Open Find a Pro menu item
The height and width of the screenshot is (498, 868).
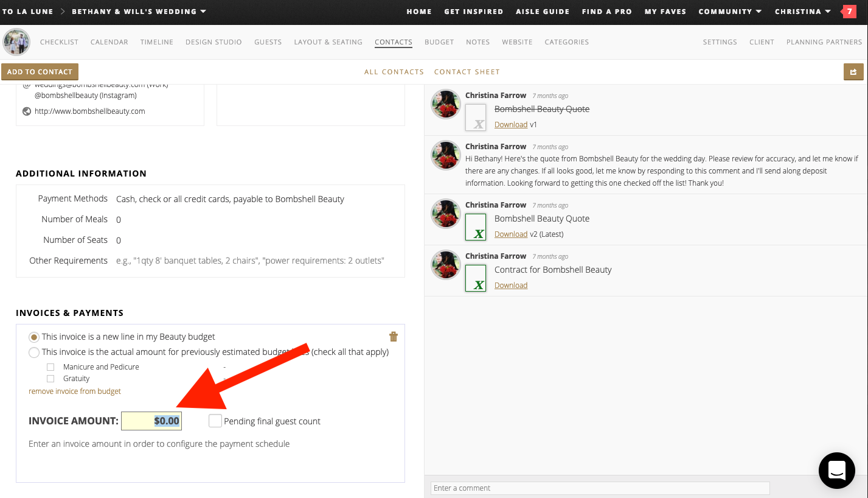[606, 12]
